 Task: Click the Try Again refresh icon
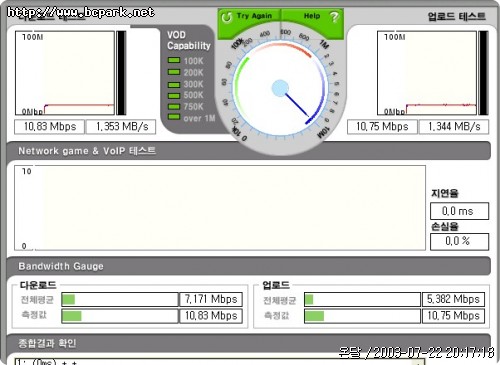pyautogui.click(x=227, y=17)
